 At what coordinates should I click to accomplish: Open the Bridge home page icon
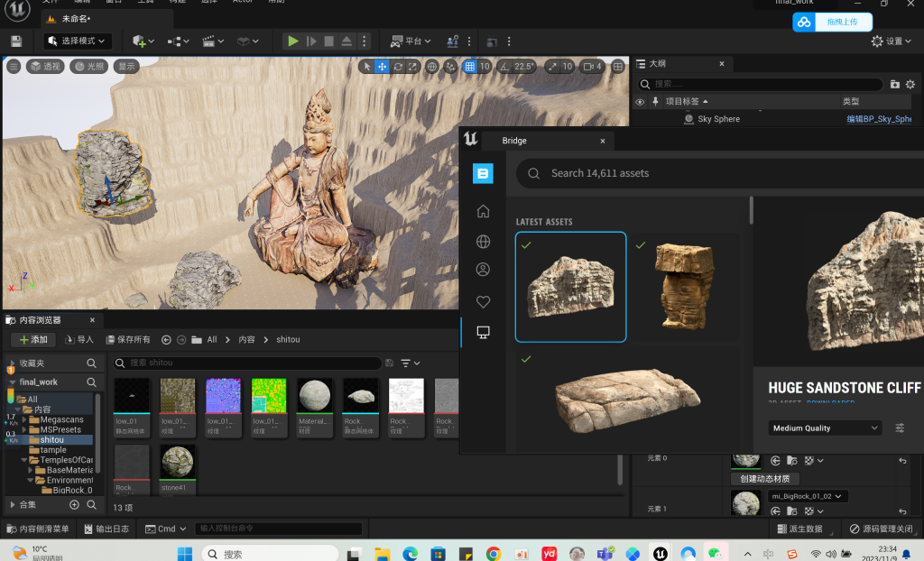(x=484, y=211)
